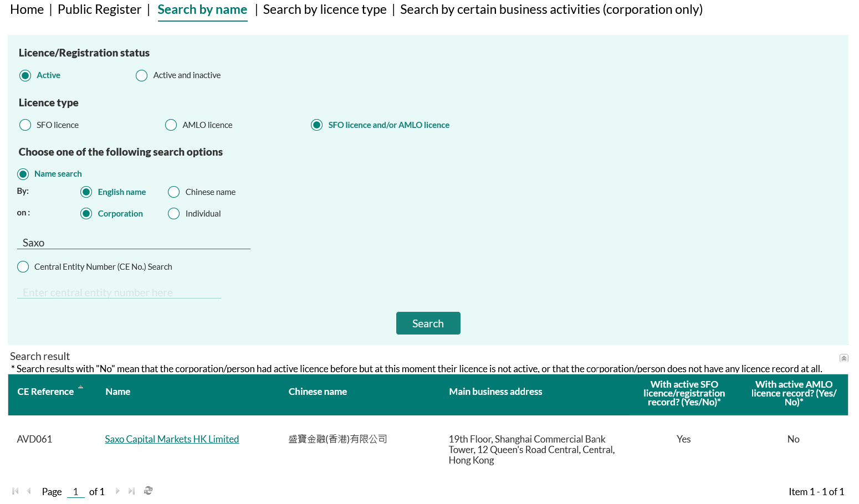This screenshot has width=859, height=504.
Task: Click the next page arrow icon
Action: [117, 491]
